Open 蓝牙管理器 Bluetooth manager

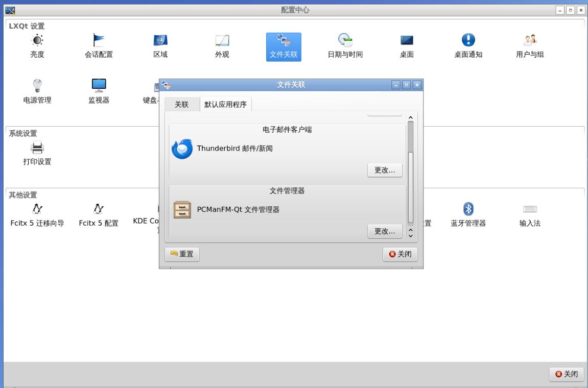(x=468, y=215)
